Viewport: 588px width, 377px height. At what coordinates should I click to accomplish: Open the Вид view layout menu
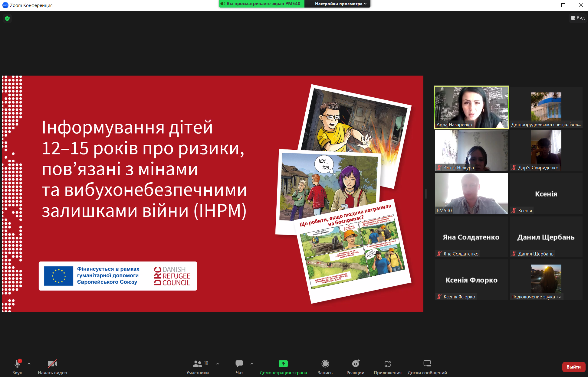pyautogui.click(x=578, y=18)
